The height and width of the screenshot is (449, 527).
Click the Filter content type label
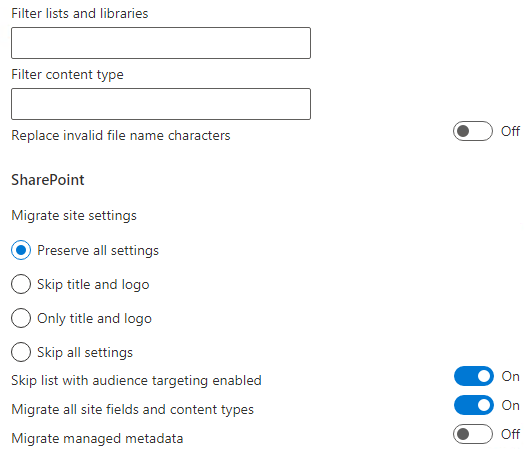pos(67,75)
